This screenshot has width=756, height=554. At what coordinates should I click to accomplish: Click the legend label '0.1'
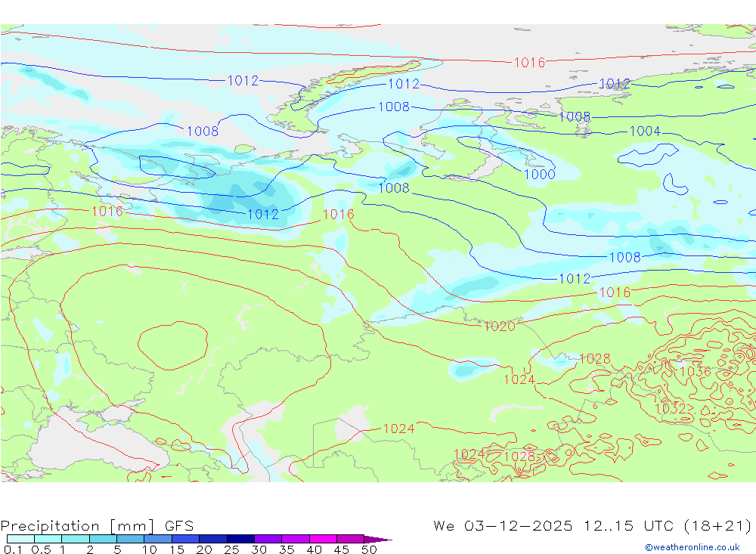pyautogui.click(x=13, y=549)
